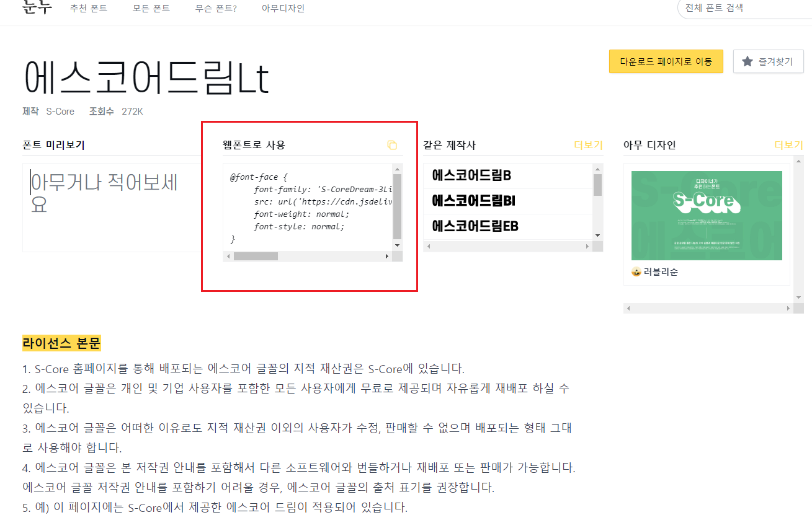Screen dimensions: 812x515
Task: Click 다운로드 페이지로 이동 button
Action: [x=666, y=61]
